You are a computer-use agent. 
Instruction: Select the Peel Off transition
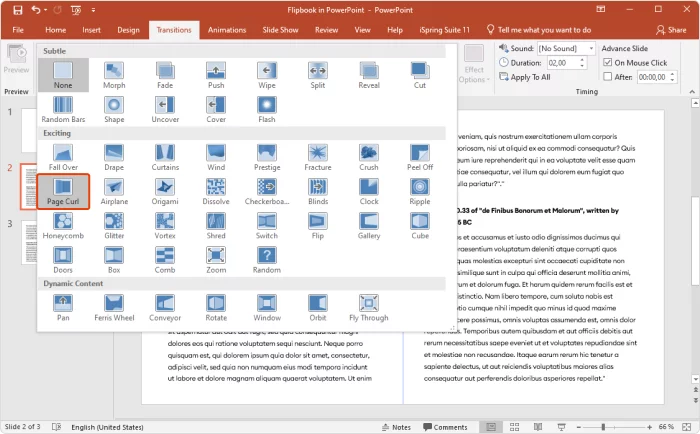click(420, 156)
